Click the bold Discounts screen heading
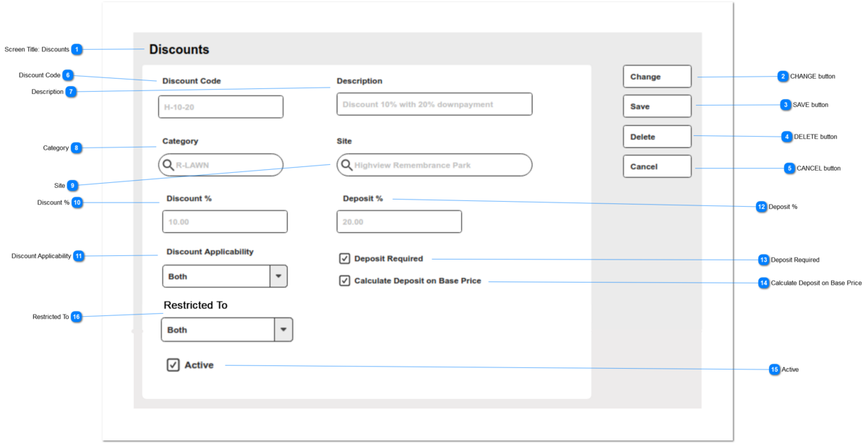The width and height of the screenshot is (868, 444). coord(179,50)
